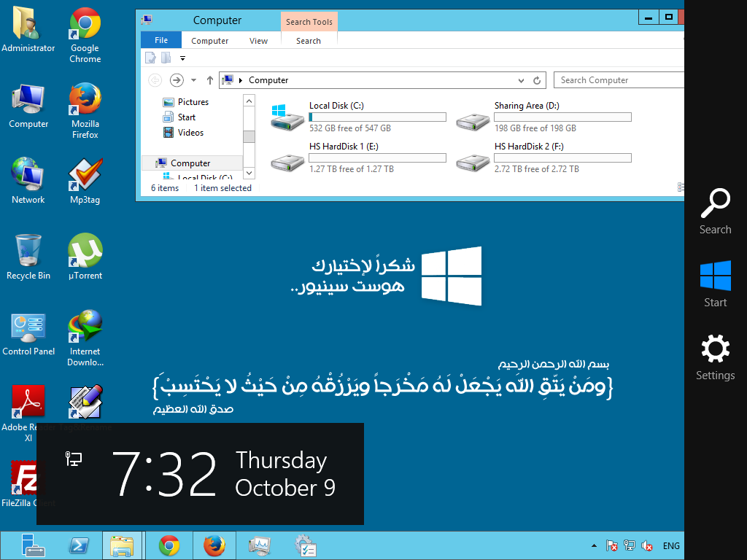Select the HS HardDisk 2 (F:) drive
Screen dimensions: 747x560
[x=543, y=157]
